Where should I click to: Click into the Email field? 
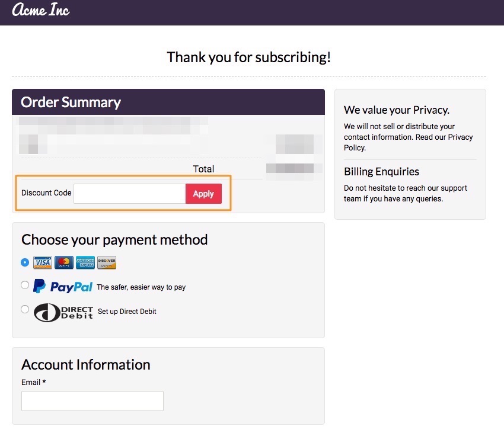click(92, 401)
